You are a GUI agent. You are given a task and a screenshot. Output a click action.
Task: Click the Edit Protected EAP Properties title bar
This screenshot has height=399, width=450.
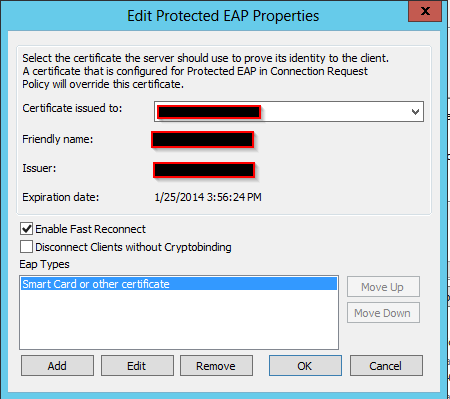pos(223,16)
